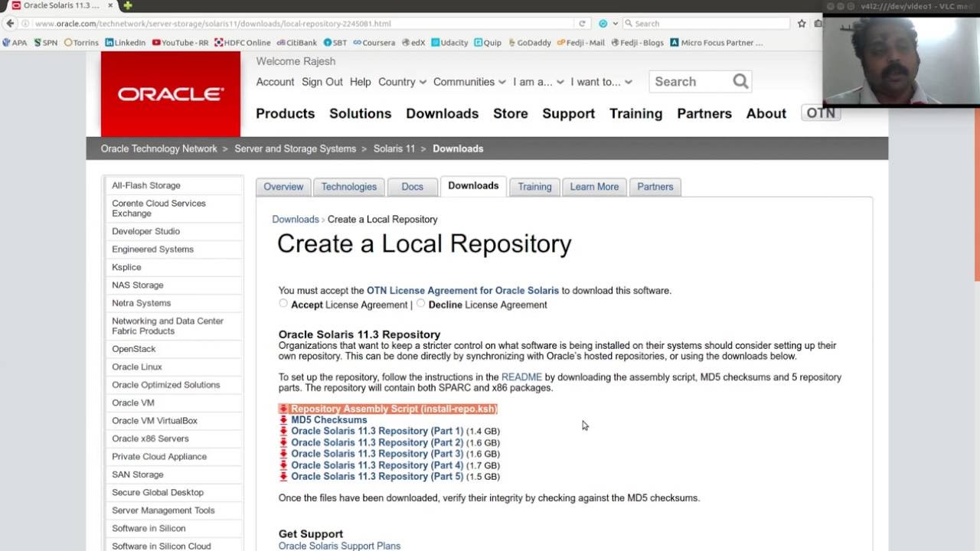Open the Learn More tab
The height and width of the screenshot is (551, 980).
click(594, 187)
